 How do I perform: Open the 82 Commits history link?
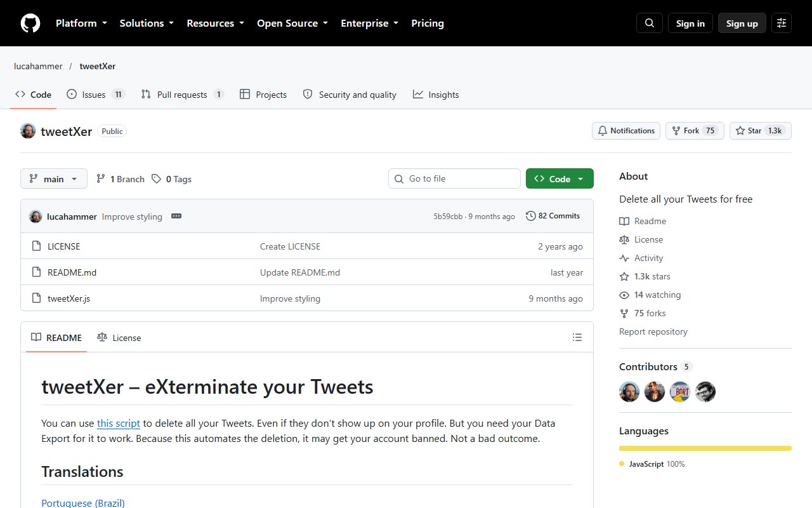coord(553,216)
